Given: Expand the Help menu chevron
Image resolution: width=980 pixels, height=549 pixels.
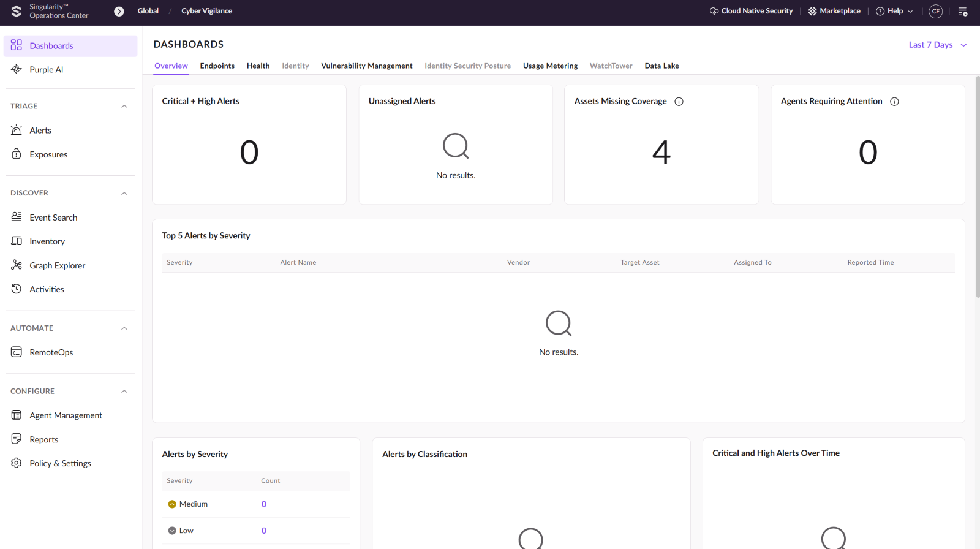Looking at the screenshot, I should pos(910,12).
